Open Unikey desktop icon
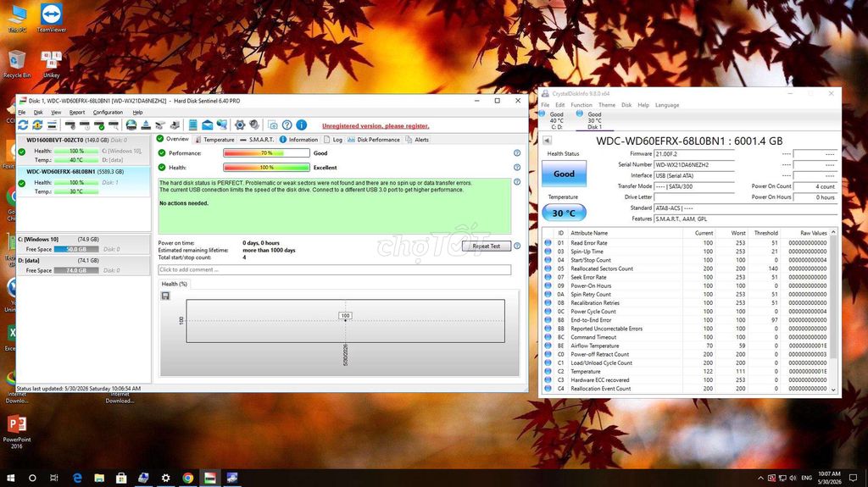 pos(51,64)
